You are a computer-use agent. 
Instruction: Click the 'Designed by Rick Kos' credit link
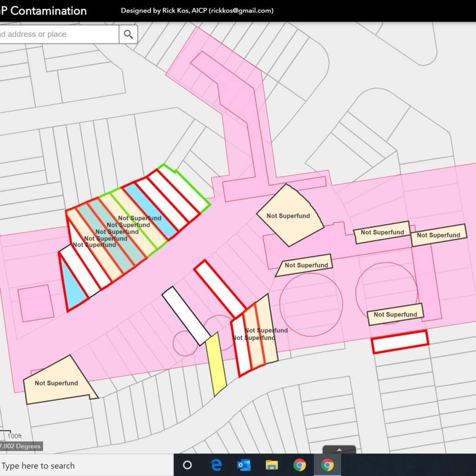tap(197, 10)
